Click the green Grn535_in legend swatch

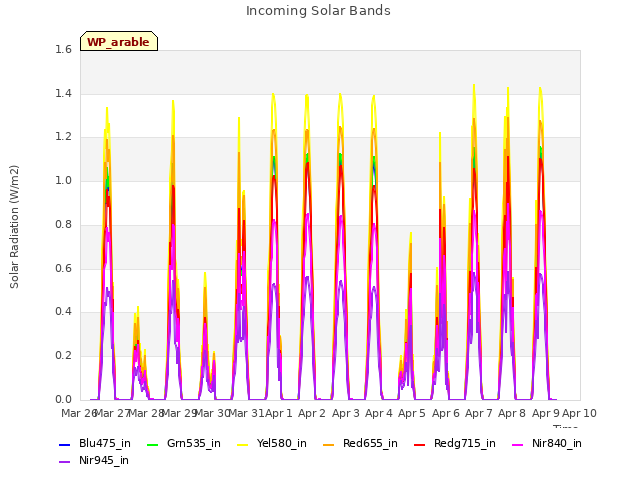pos(152,444)
